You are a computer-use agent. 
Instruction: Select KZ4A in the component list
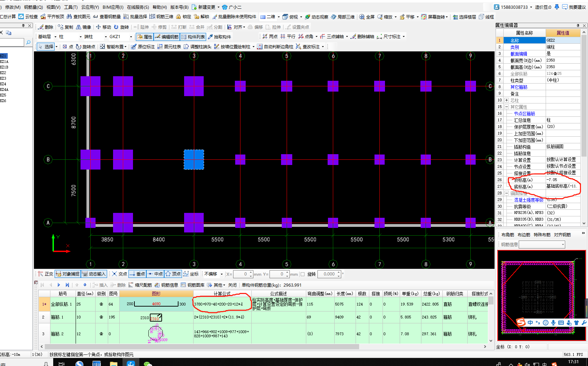(4, 89)
